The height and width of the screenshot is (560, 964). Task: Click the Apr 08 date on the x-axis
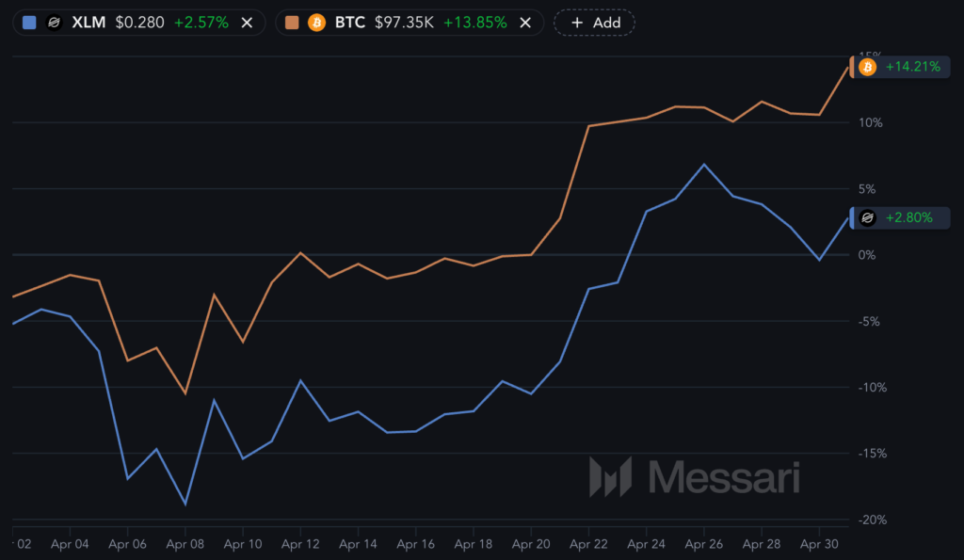click(x=185, y=544)
